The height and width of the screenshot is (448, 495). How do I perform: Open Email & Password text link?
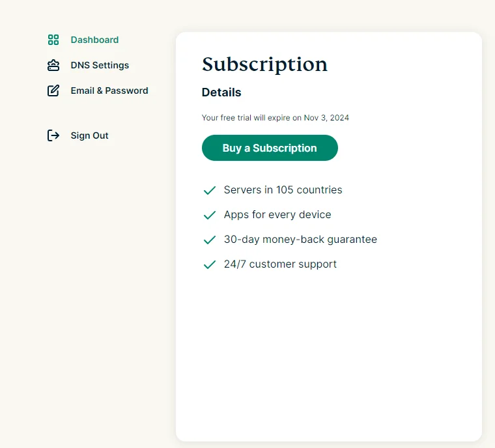pyautogui.click(x=109, y=91)
